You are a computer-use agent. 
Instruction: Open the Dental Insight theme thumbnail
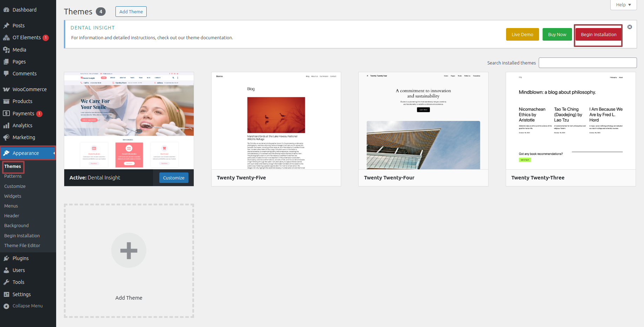[x=129, y=121]
